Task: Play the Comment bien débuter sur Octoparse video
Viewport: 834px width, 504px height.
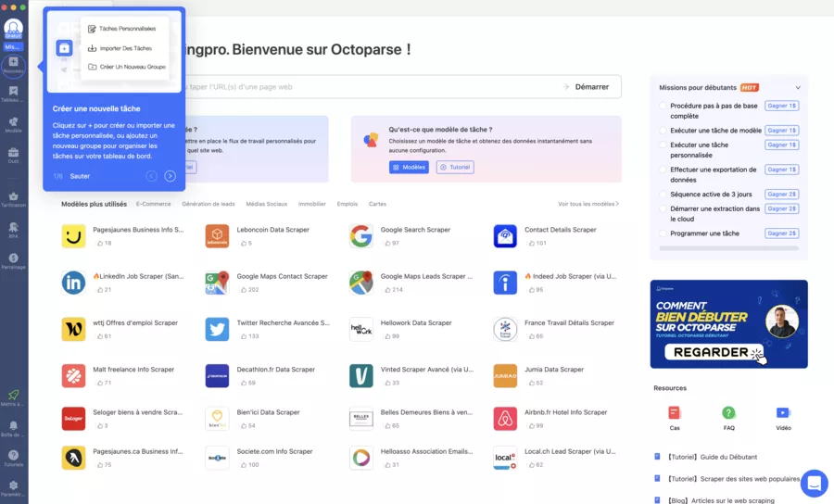Action: [728, 324]
